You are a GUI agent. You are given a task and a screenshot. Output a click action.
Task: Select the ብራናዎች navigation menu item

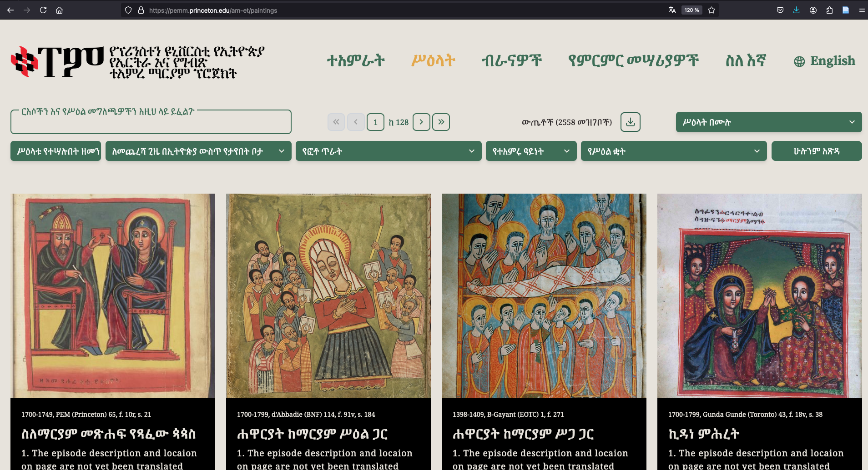[x=511, y=60]
